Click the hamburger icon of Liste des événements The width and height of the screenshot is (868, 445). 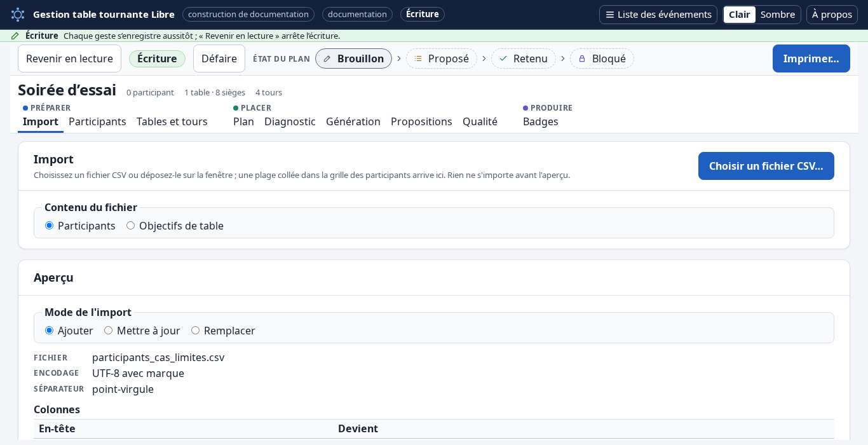tap(610, 15)
